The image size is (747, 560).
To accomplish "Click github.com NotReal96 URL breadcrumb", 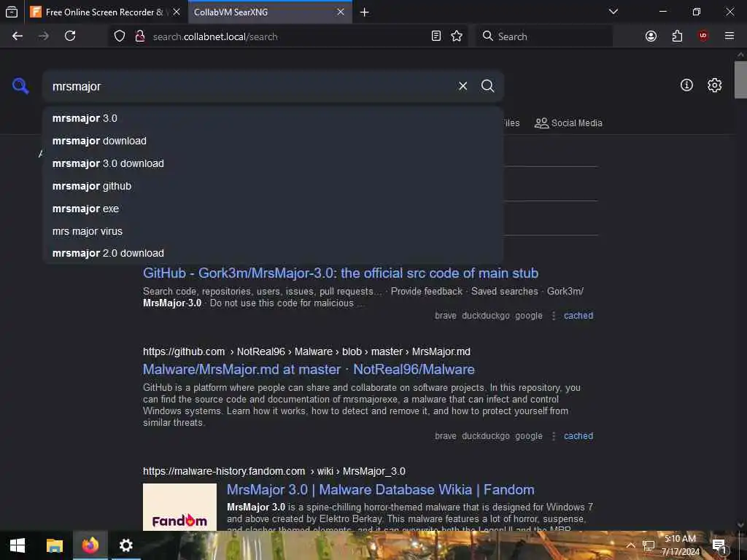I will (306, 352).
